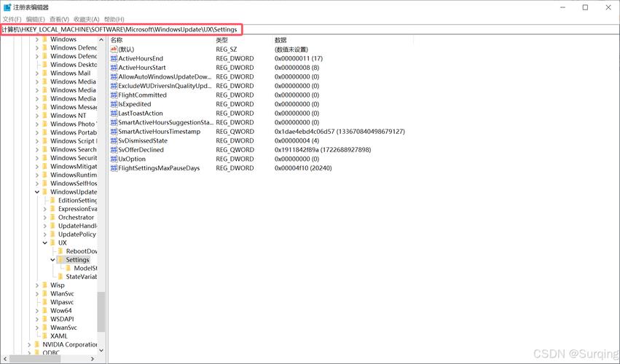Click the SvOfferDeclined value icon
The height and width of the screenshot is (364, 620).
point(114,150)
